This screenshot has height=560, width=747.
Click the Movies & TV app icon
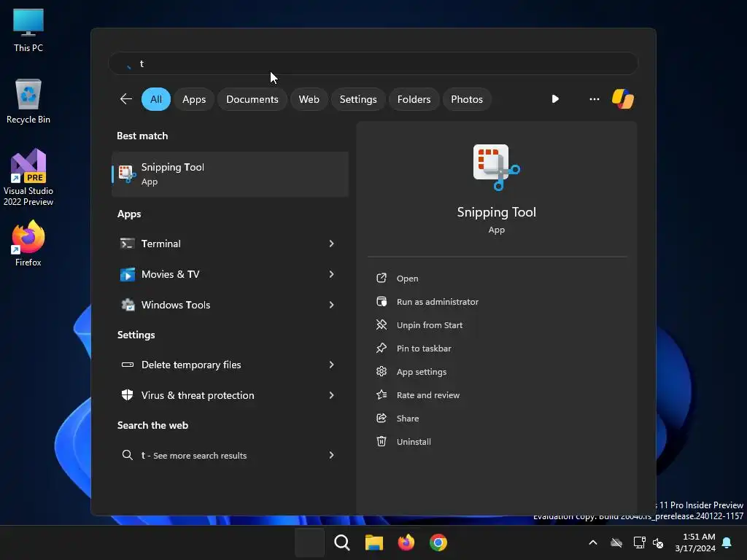click(127, 274)
